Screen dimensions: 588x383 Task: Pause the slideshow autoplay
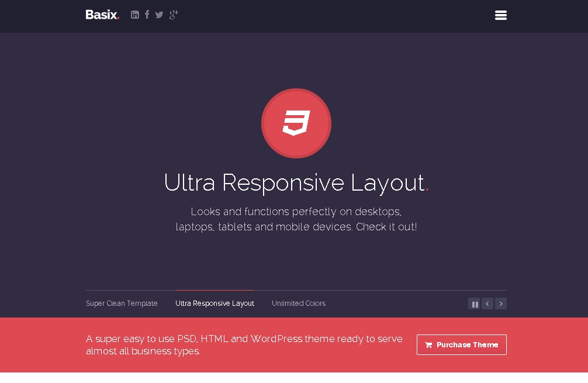(x=474, y=304)
